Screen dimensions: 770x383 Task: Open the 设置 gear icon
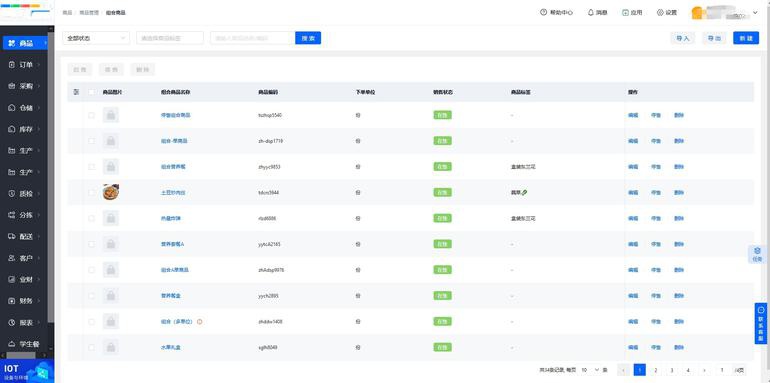660,12
